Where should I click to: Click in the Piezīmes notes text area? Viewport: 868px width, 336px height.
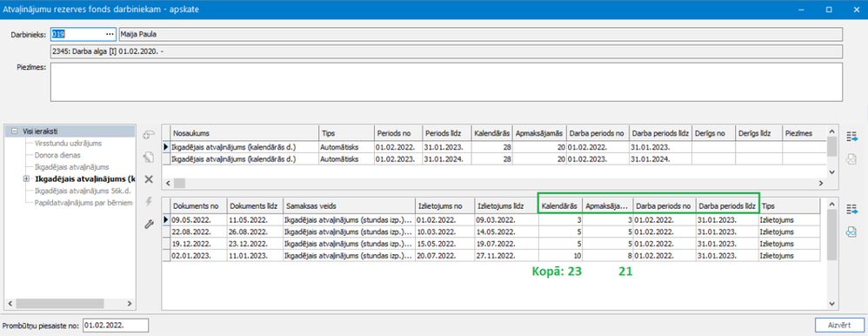(x=446, y=82)
